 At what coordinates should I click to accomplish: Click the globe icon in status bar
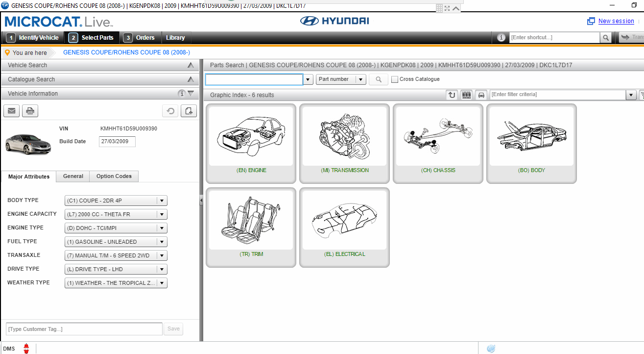click(x=491, y=349)
